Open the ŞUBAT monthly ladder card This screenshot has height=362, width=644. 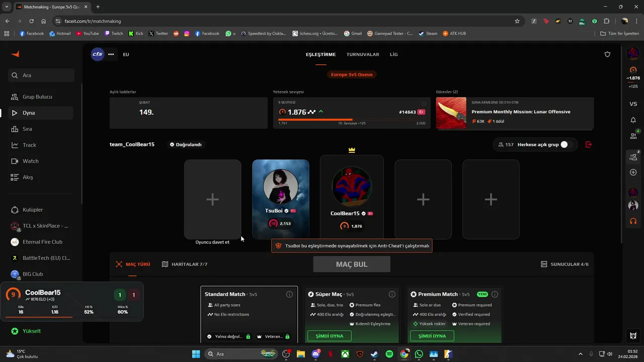189,113
